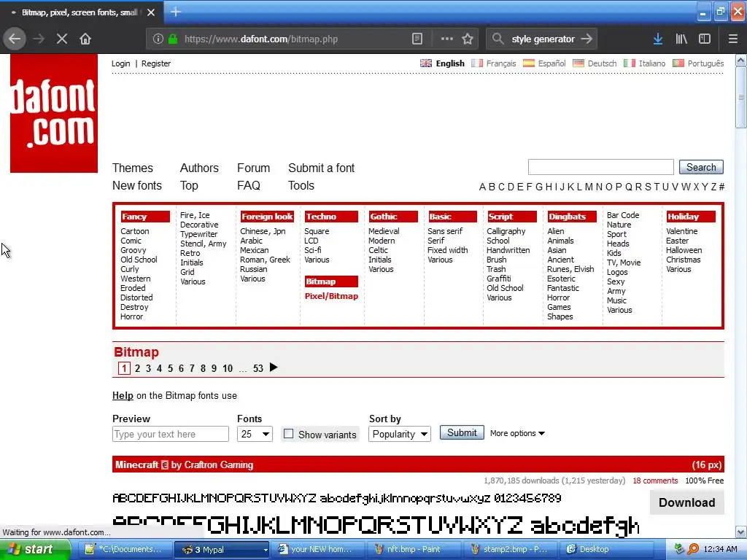The height and width of the screenshot is (560, 747).
Task: Open the 18 comments link
Action: point(655,481)
